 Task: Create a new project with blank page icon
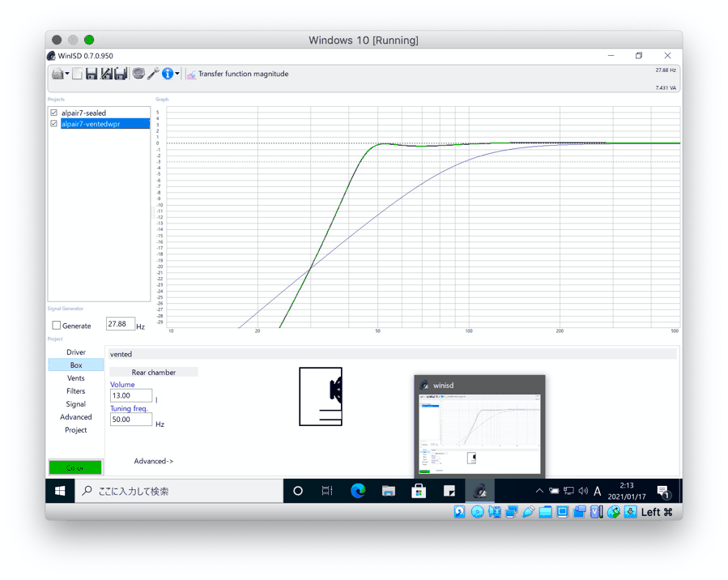click(77, 74)
